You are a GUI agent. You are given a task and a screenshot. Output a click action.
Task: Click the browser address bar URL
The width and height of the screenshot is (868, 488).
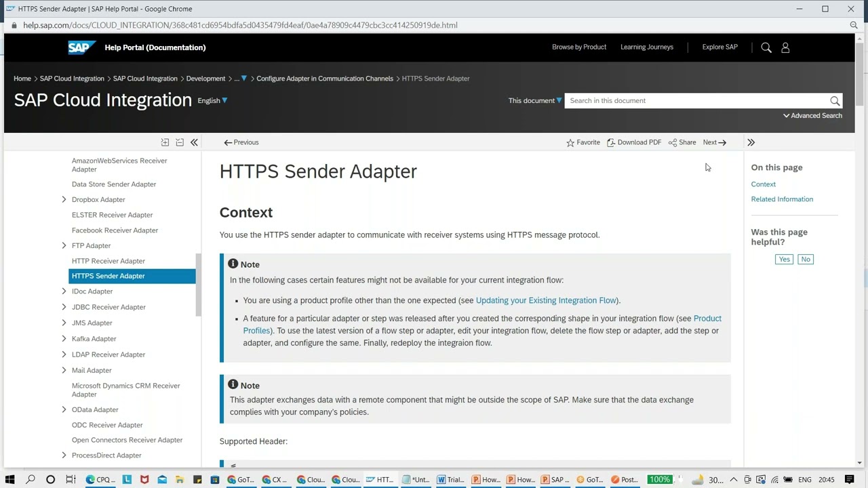240,25
